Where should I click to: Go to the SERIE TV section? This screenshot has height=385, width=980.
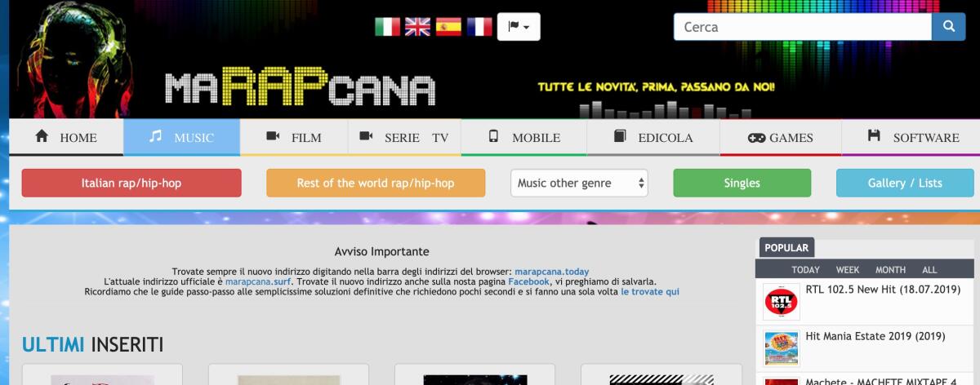coord(404,137)
